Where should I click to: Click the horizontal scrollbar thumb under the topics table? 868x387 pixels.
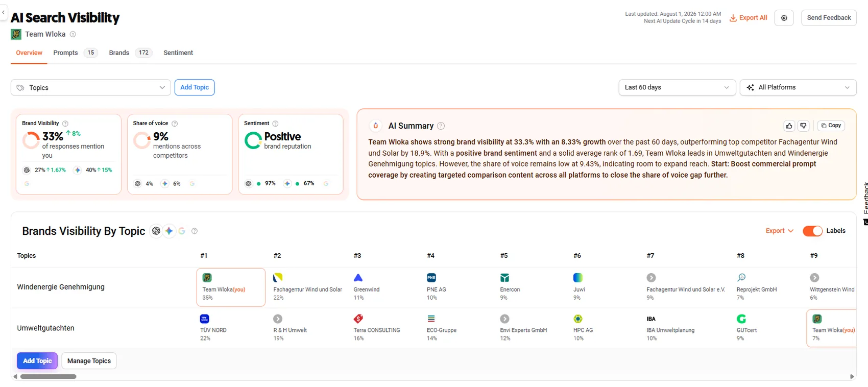click(x=49, y=377)
